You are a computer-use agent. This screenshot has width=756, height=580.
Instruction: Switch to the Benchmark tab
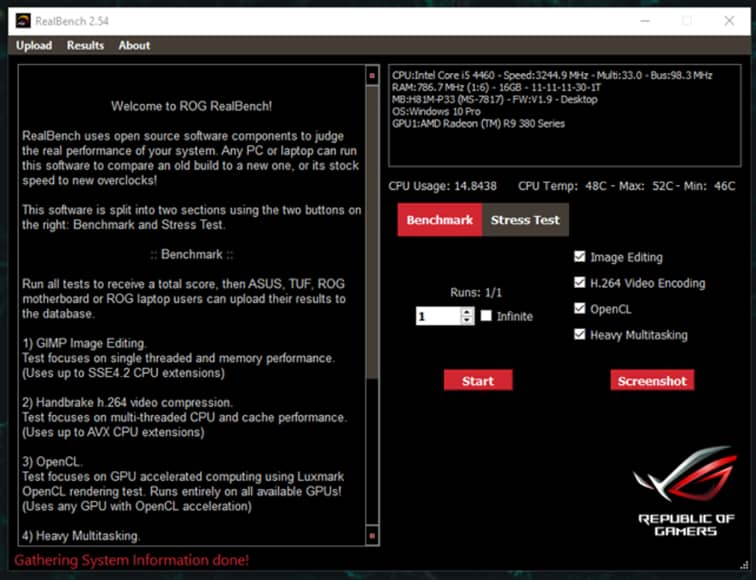pyautogui.click(x=439, y=220)
